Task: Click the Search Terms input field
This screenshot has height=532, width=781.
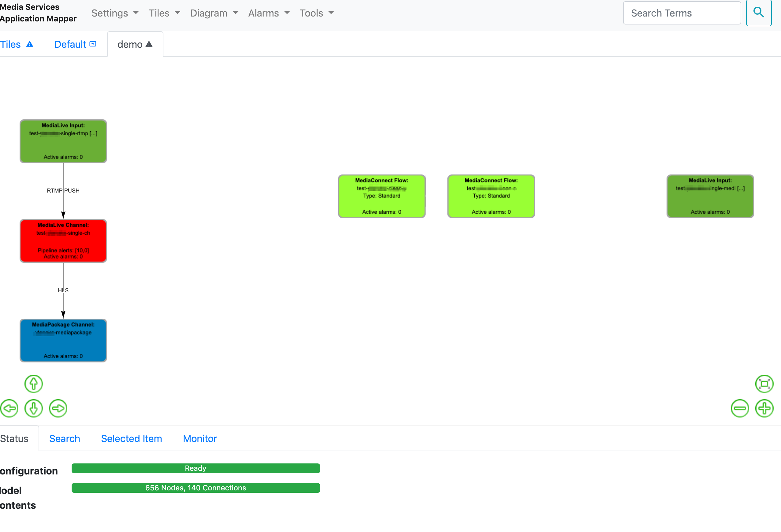Action: point(682,13)
